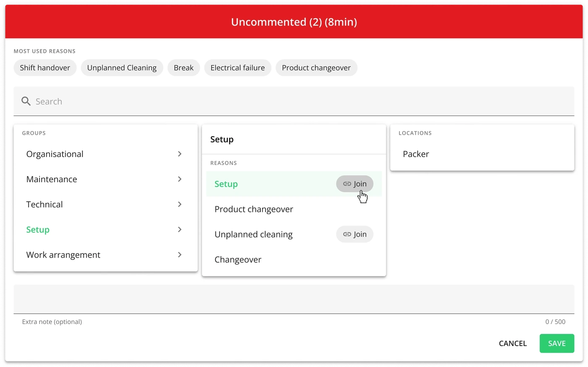Click the green SAVE button
This screenshot has width=588, height=367.
click(x=557, y=343)
